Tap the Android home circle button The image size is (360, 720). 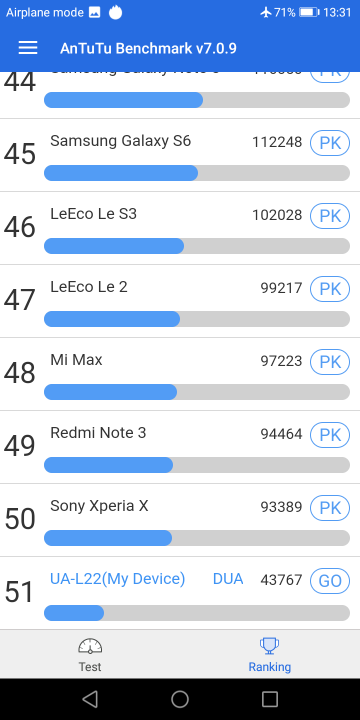pos(180,699)
